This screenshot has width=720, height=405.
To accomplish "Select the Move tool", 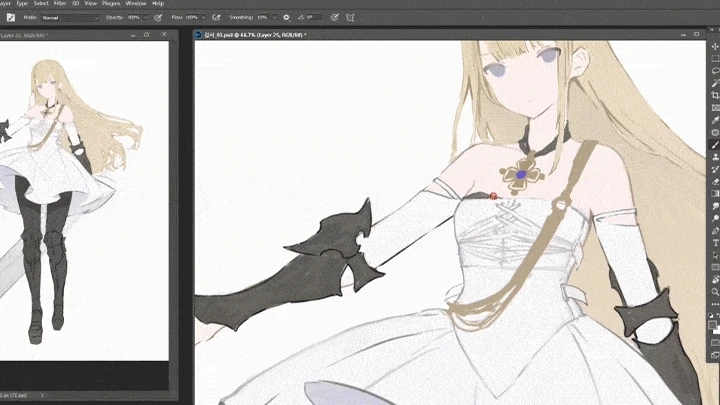I will (715, 46).
